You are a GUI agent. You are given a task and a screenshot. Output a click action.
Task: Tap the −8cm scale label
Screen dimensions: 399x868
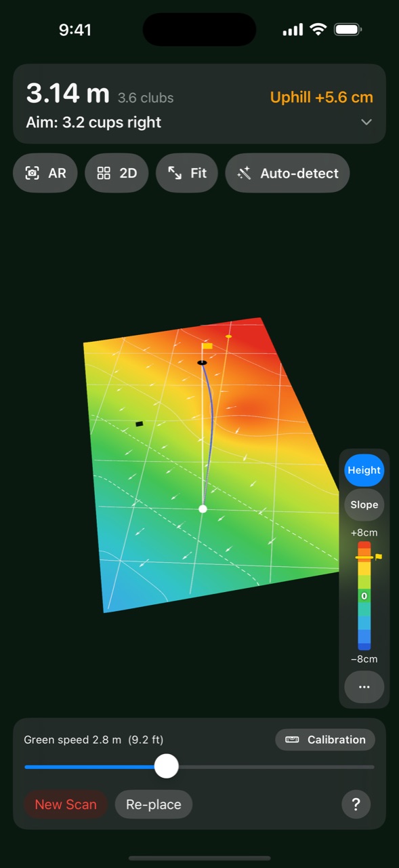[x=364, y=659]
